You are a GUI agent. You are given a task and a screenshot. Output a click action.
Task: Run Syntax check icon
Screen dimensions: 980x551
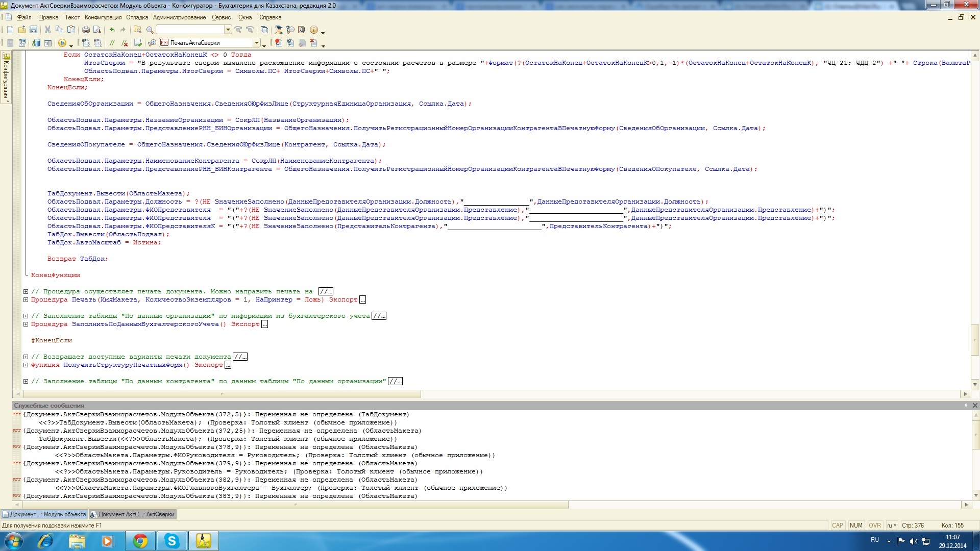click(x=138, y=43)
